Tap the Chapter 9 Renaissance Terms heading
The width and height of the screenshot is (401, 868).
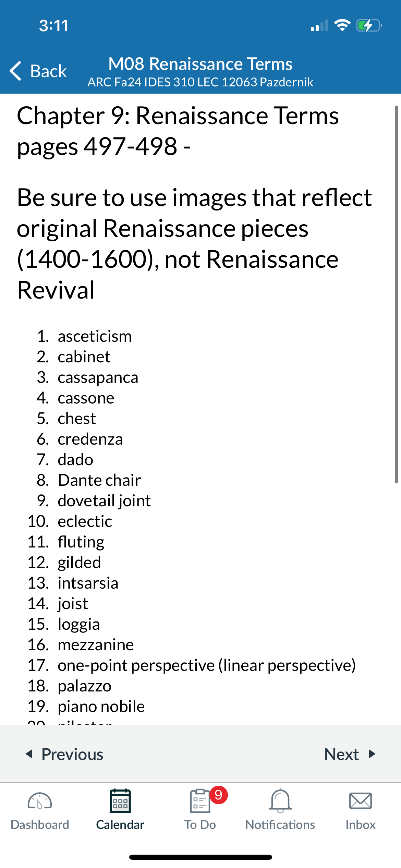(x=178, y=116)
